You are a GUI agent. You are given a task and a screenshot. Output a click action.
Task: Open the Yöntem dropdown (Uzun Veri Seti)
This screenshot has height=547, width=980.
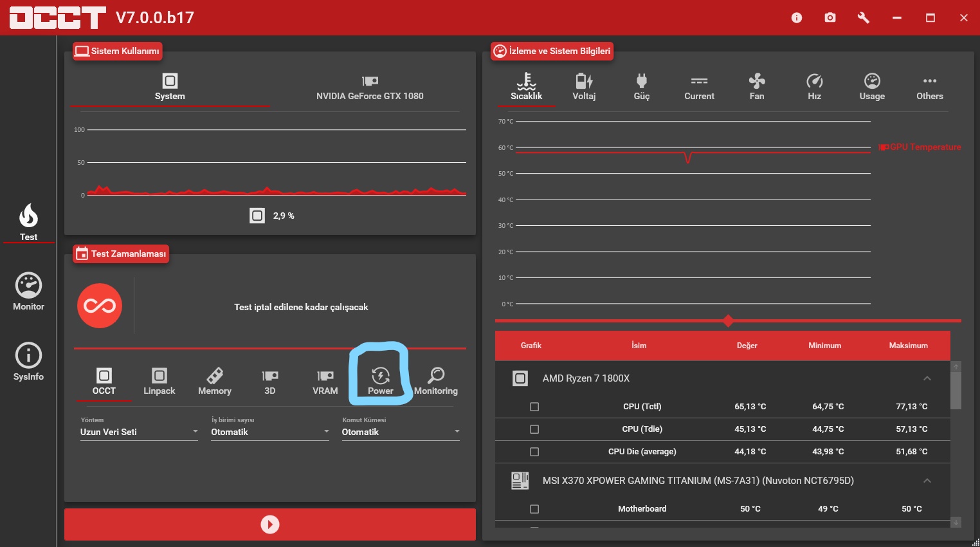pos(139,432)
